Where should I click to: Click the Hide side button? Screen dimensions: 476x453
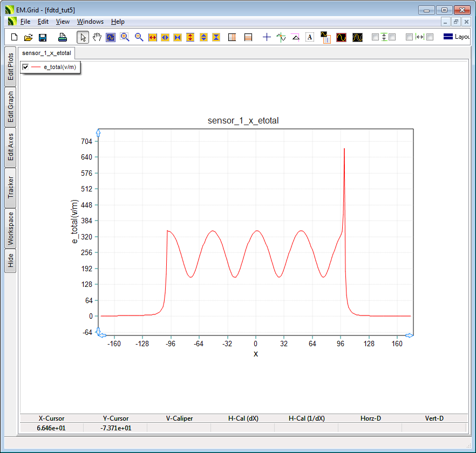click(x=11, y=261)
